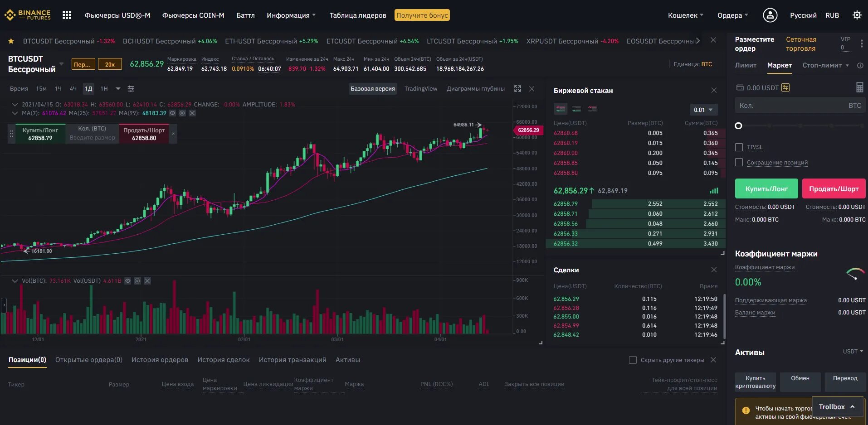Close the trades panel

click(714, 270)
